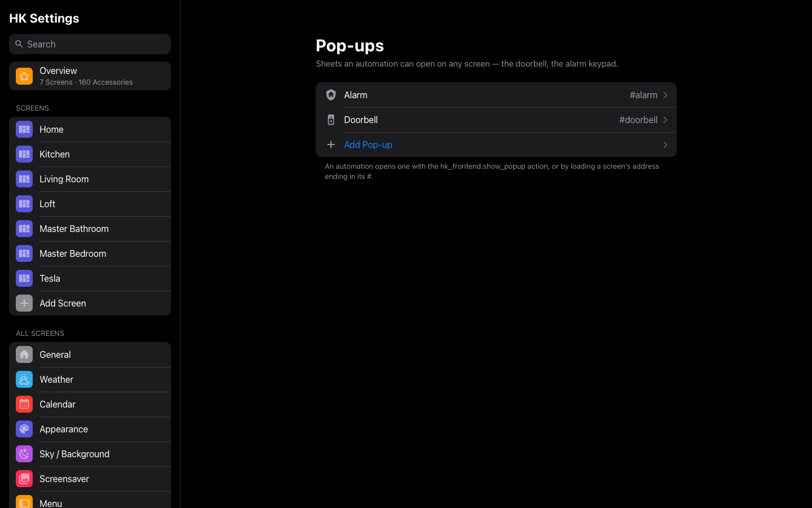Expand the Alarm row chevron
The height and width of the screenshot is (508, 812).
(x=665, y=95)
